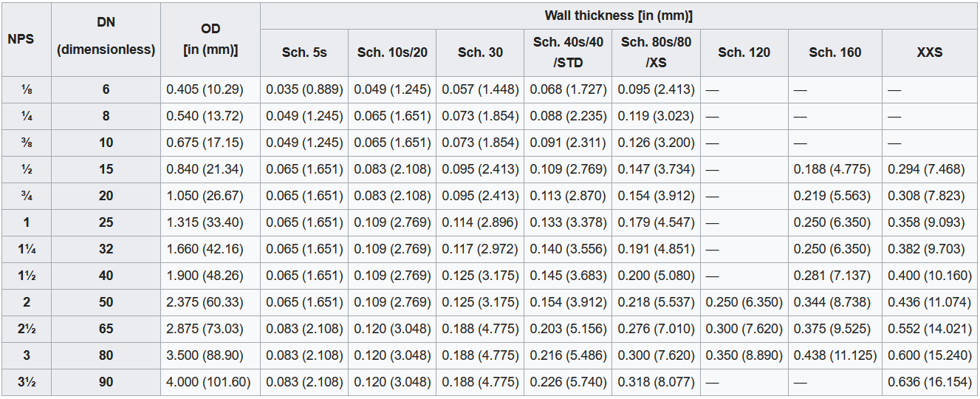The height and width of the screenshot is (399, 980).
Task: Click the Sch. 120 column header
Action: point(744,52)
